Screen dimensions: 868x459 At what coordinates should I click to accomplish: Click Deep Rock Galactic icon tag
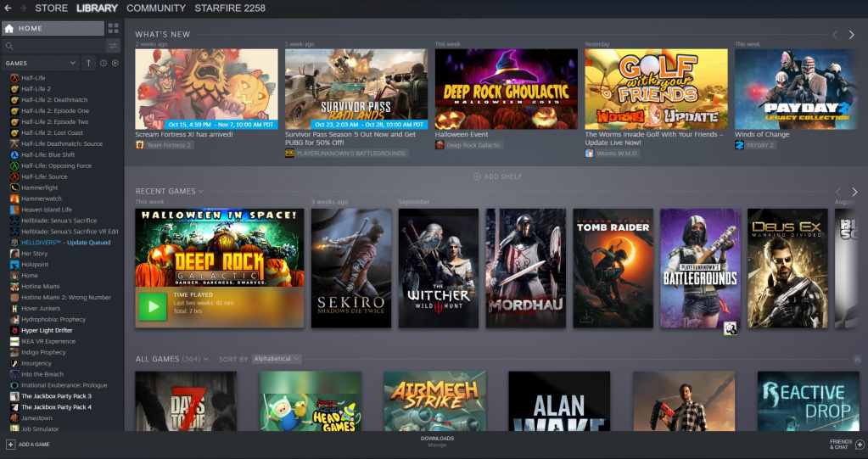pos(440,145)
